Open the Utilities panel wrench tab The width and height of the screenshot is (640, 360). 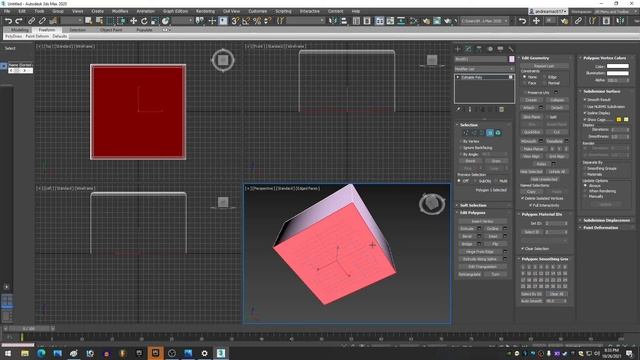point(511,49)
